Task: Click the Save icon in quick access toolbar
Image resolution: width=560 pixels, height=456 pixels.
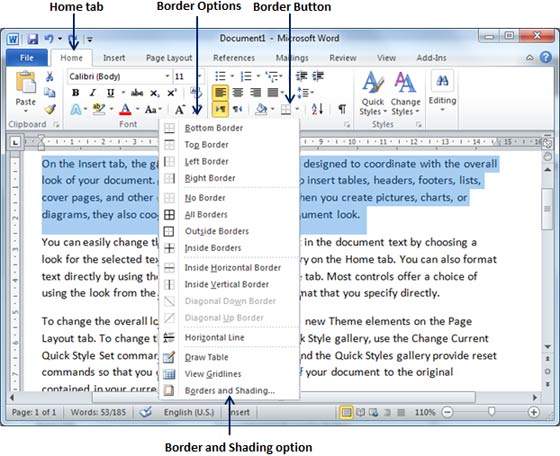Action: [33, 39]
